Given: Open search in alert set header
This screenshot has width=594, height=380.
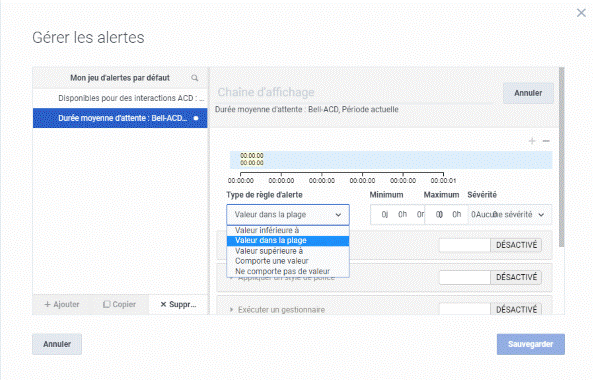Looking at the screenshot, I should pyautogui.click(x=195, y=78).
